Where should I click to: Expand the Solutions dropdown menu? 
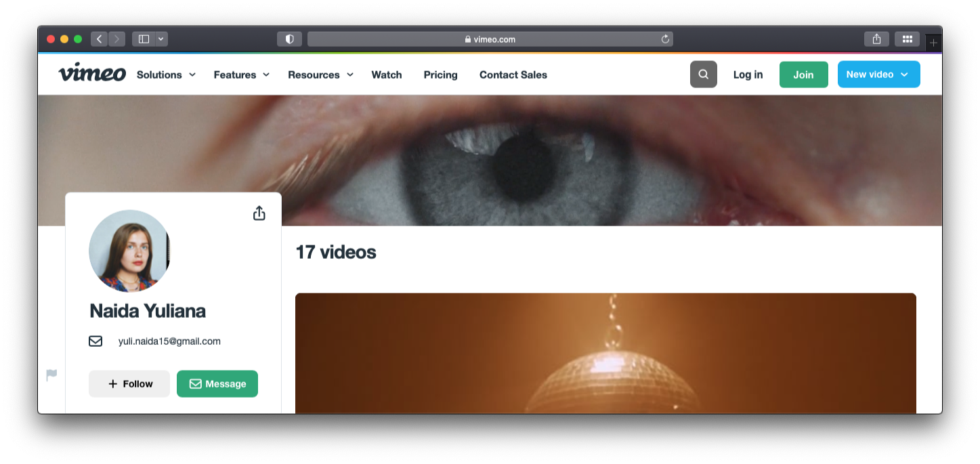pos(166,75)
